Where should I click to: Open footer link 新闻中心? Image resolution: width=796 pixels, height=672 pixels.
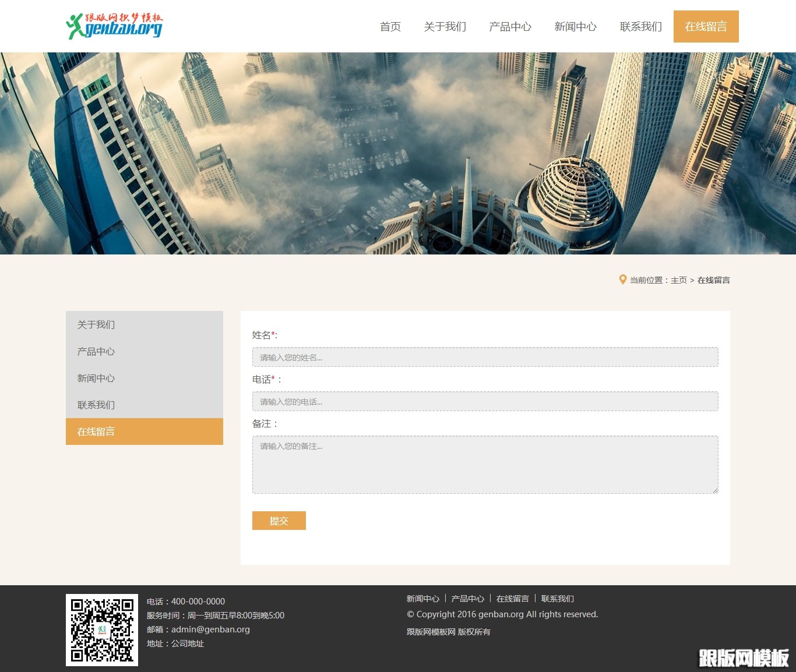[423, 599]
